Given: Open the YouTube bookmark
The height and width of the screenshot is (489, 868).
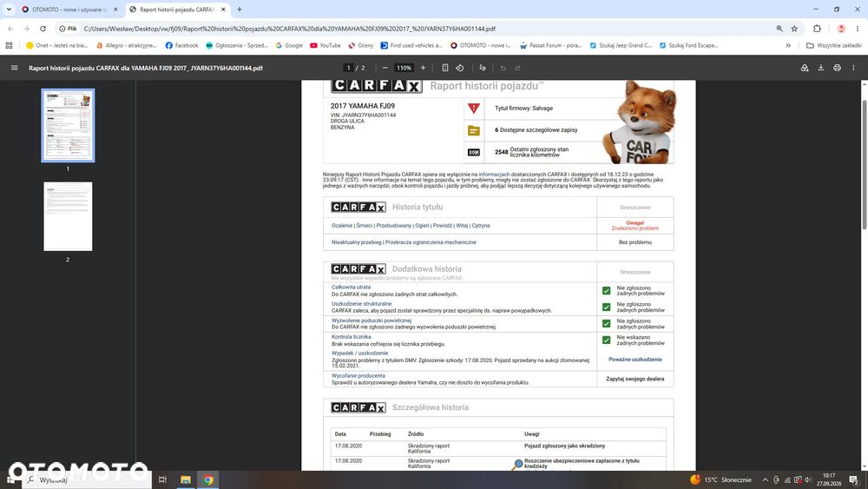Looking at the screenshot, I should (x=325, y=45).
